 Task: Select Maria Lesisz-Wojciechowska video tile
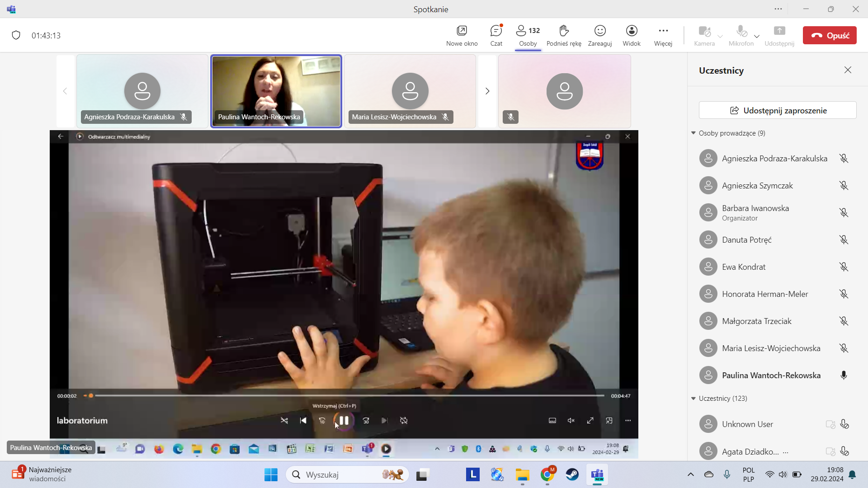tap(410, 91)
